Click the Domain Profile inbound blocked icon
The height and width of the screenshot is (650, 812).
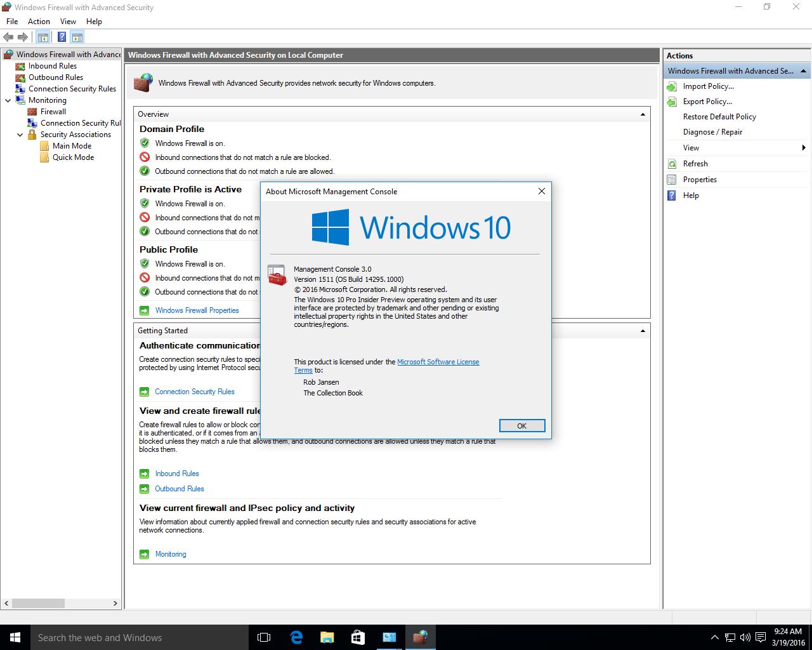coord(145,157)
